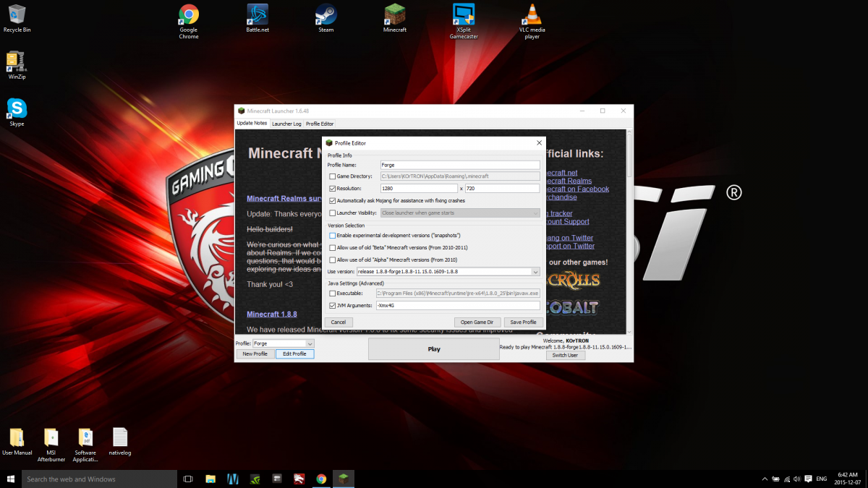The width and height of the screenshot is (868, 488).
Task: Enable the Executable checkbox
Action: [332, 294]
